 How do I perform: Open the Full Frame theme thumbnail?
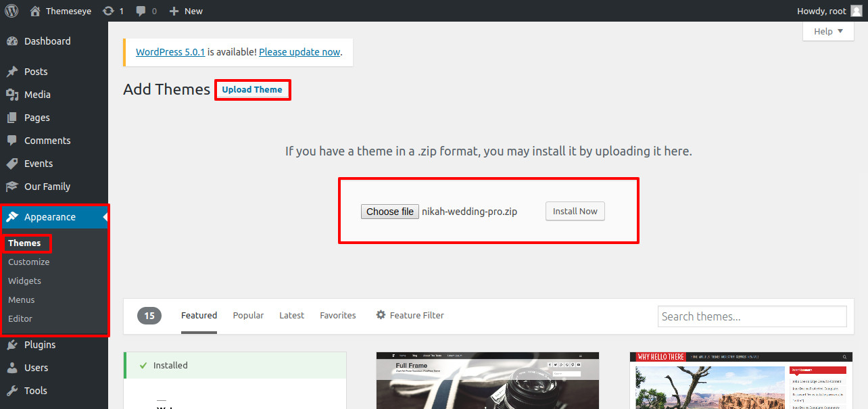(487, 381)
